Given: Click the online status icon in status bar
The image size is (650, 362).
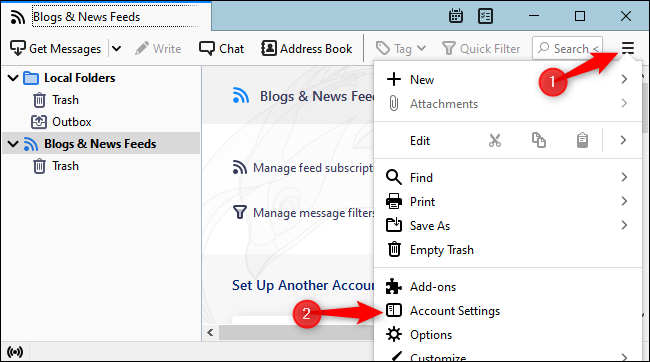Looking at the screenshot, I should 15,352.
